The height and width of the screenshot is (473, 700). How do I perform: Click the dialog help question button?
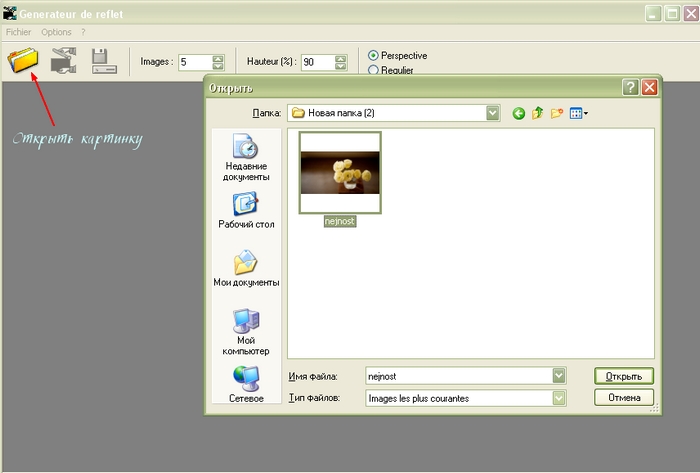click(630, 87)
